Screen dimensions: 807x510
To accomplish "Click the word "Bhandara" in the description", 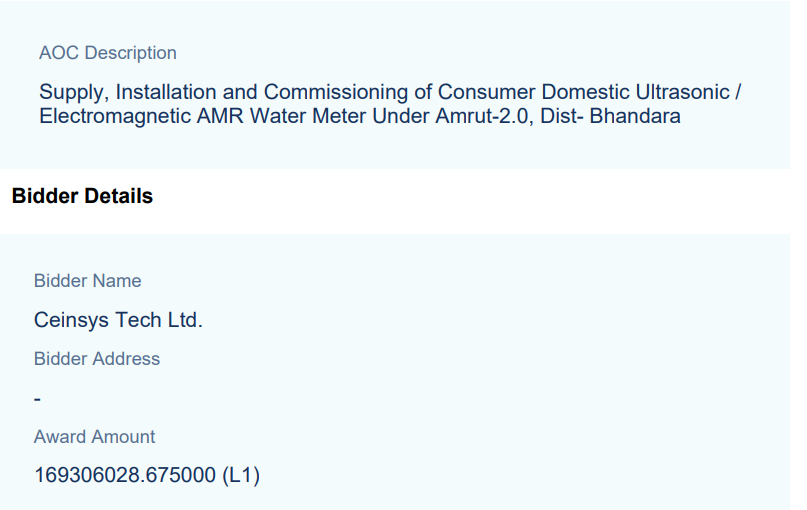I will [634, 116].
